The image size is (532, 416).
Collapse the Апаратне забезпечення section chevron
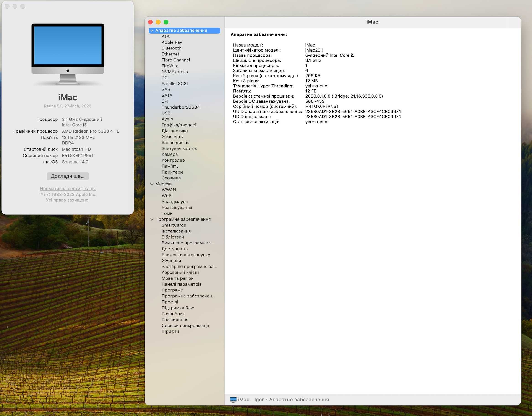tap(152, 30)
